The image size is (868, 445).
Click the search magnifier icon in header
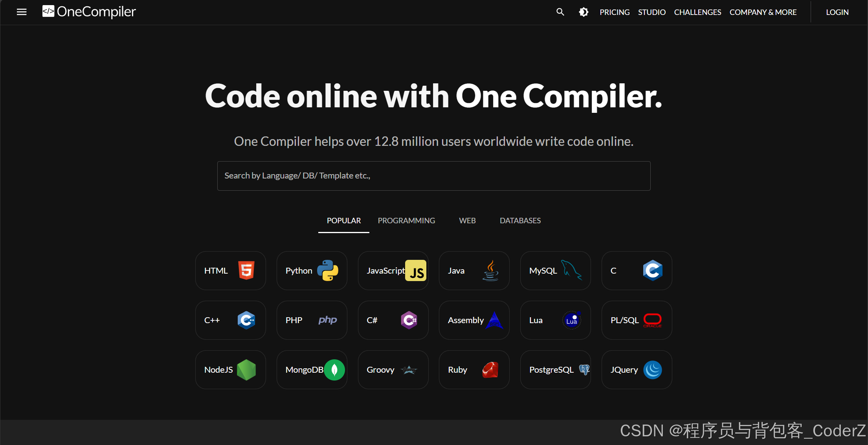coord(560,12)
